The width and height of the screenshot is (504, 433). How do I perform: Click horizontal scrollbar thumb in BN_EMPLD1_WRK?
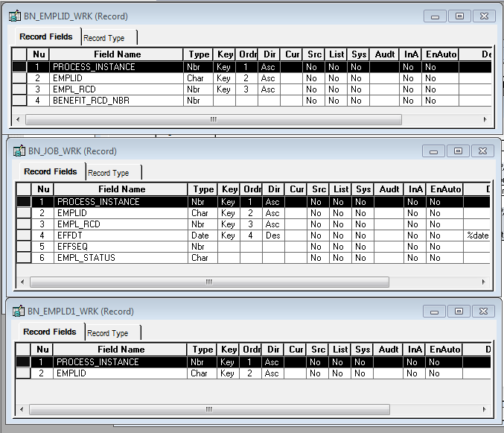(210, 409)
